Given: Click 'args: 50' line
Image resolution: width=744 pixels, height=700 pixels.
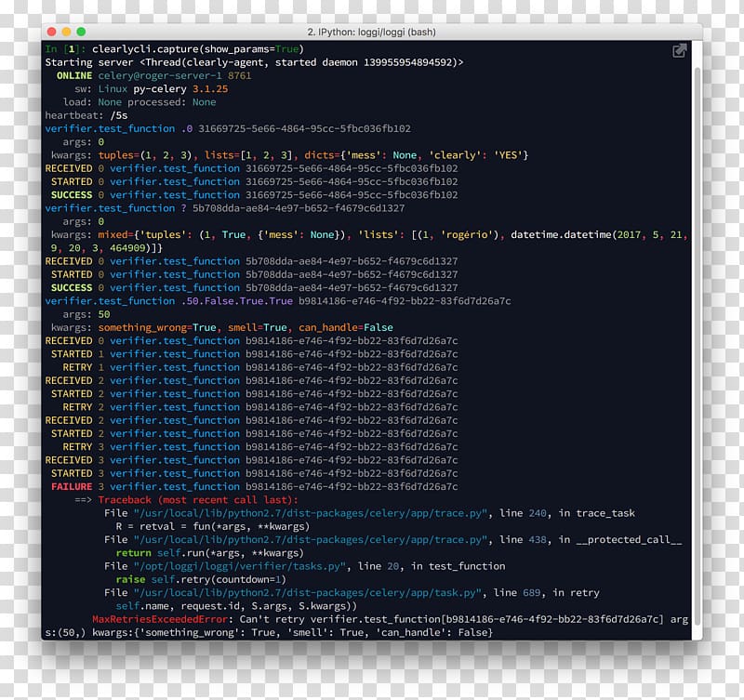Looking at the screenshot, I should (86, 314).
